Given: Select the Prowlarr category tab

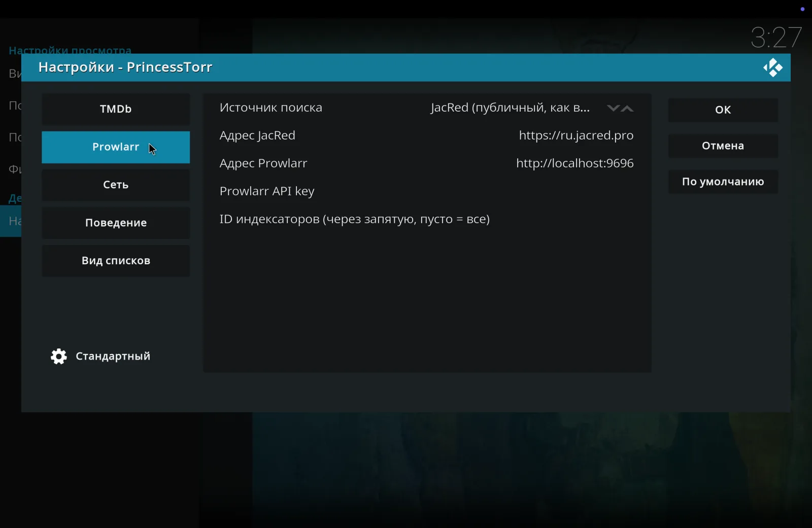Looking at the screenshot, I should [116, 147].
